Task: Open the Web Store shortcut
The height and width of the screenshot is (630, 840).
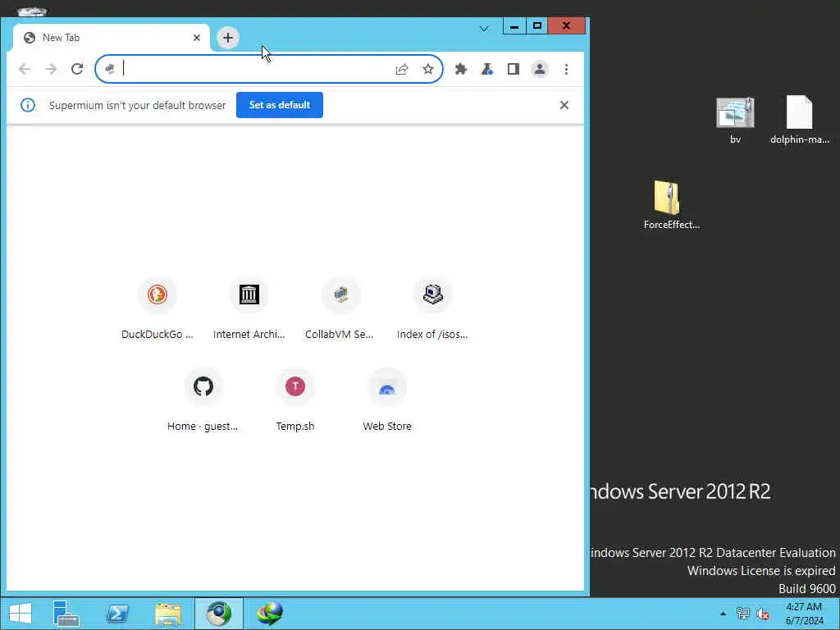Action: [387, 400]
